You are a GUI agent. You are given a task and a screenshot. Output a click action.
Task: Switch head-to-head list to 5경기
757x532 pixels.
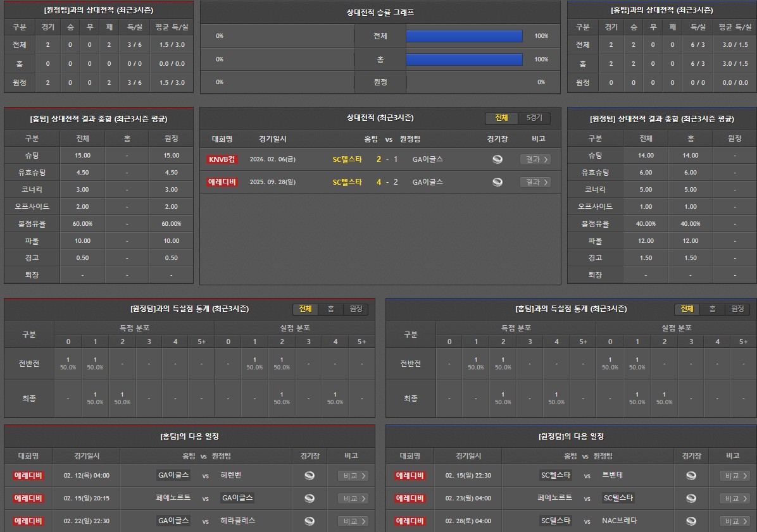coord(534,118)
